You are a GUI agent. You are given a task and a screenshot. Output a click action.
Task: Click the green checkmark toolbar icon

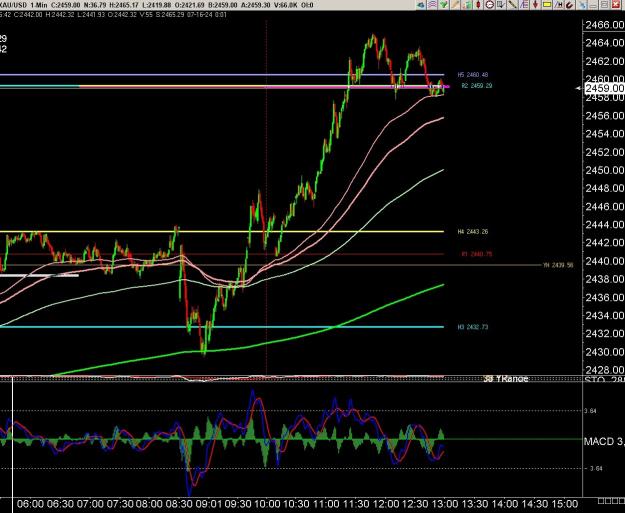(444, 5)
